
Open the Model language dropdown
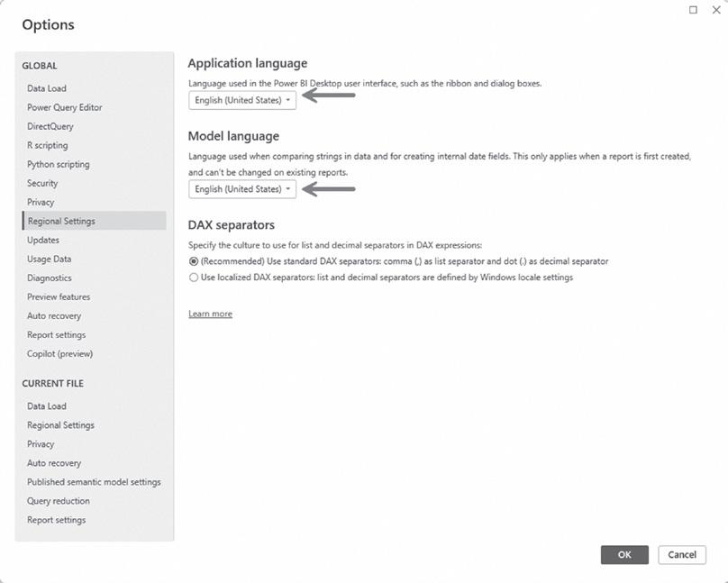(x=242, y=189)
